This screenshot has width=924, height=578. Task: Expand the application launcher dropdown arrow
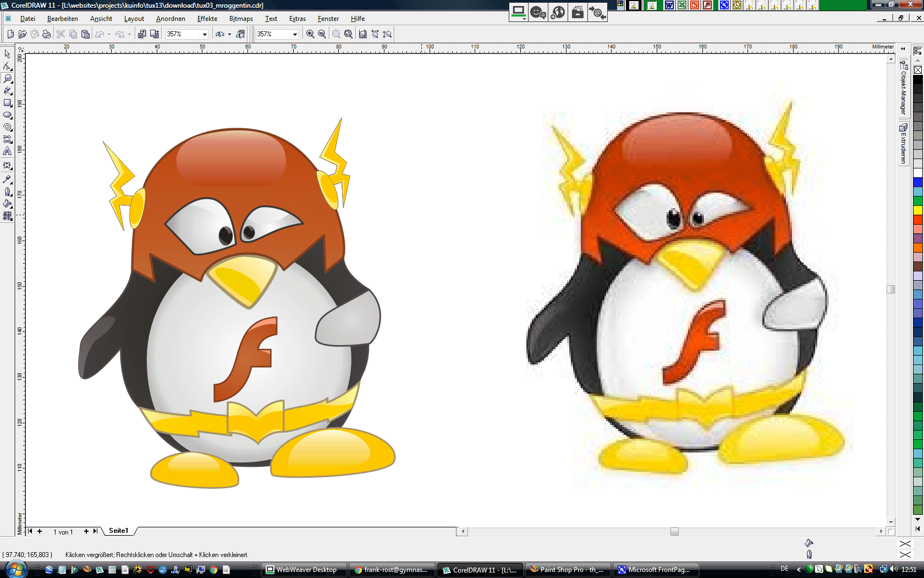(x=229, y=34)
